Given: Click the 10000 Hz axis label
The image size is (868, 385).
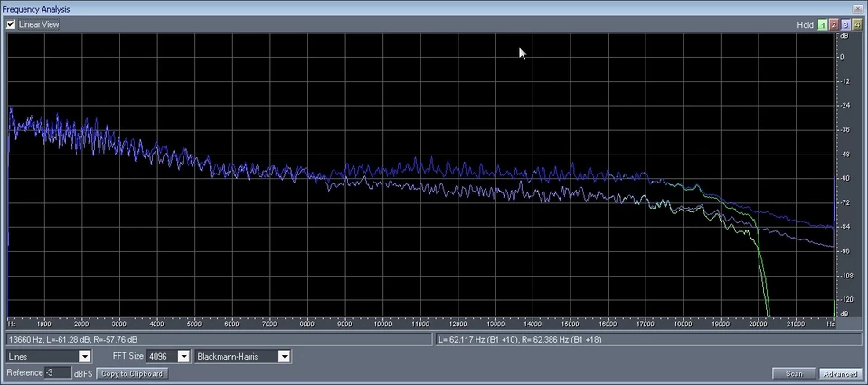Looking at the screenshot, I should point(382,323).
